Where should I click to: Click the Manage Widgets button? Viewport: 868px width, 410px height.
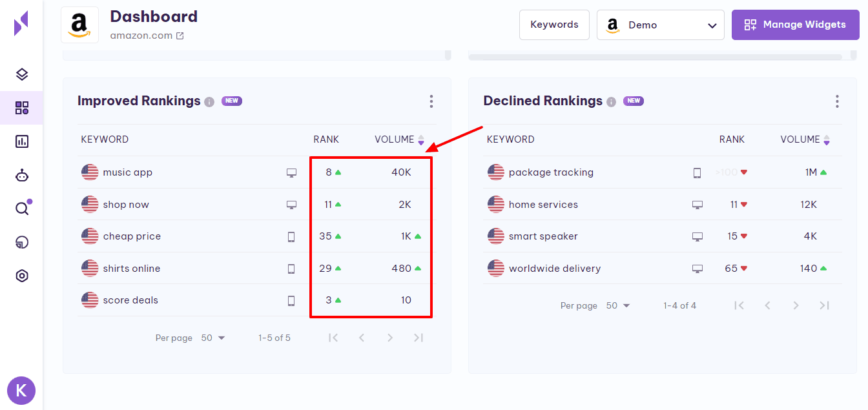coord(795,25)
